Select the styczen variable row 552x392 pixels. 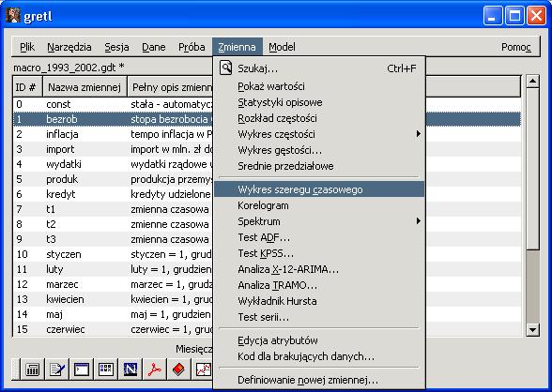click(113, 254)
